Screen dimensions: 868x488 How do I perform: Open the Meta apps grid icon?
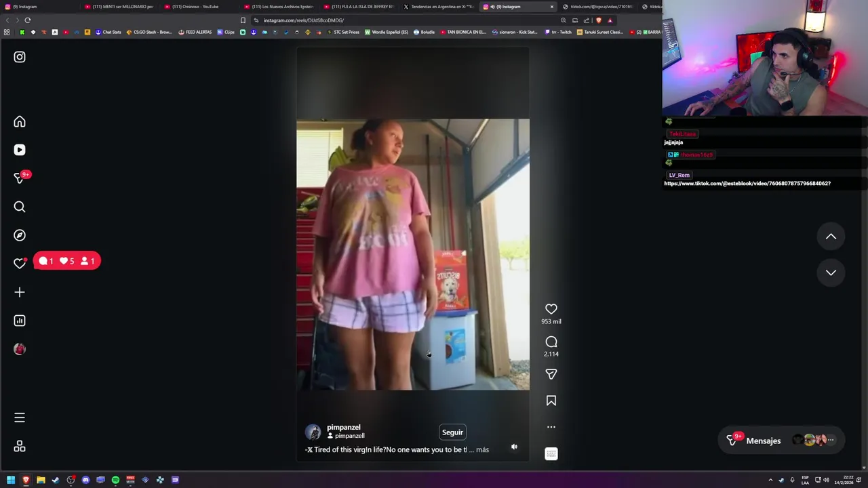coord(20,446)
